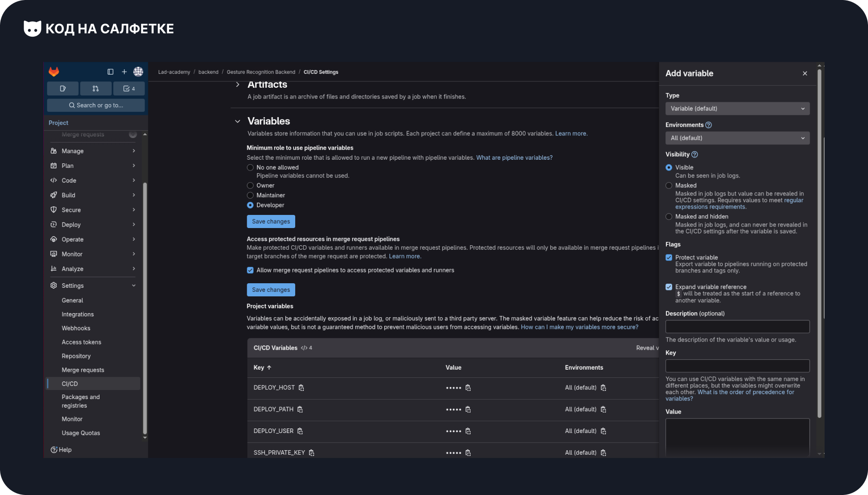Open What are pipeline variables link
The height and width of the screenshot is (495, 868).
point(514,158)
